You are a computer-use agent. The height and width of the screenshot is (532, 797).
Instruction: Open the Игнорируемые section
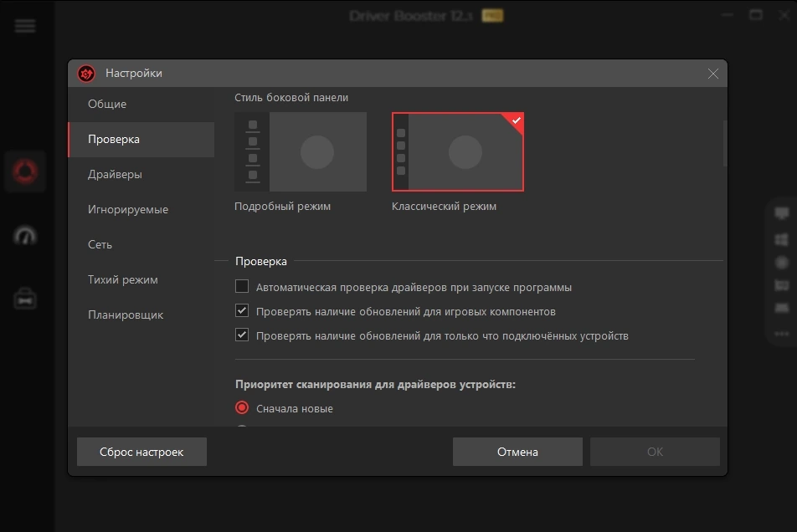tap(141, 209)
